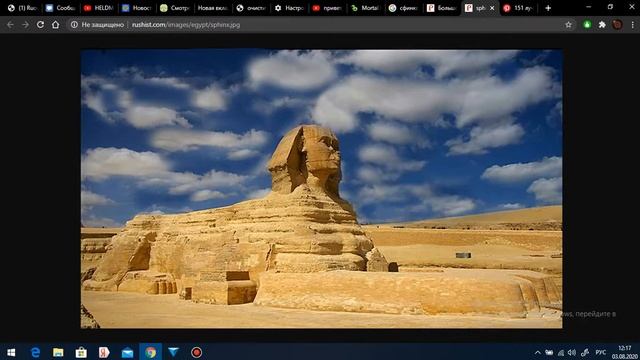Viewport: 640px width, 360px height.
Task: Click the browser Forward arrow
Action: point(25,25)
